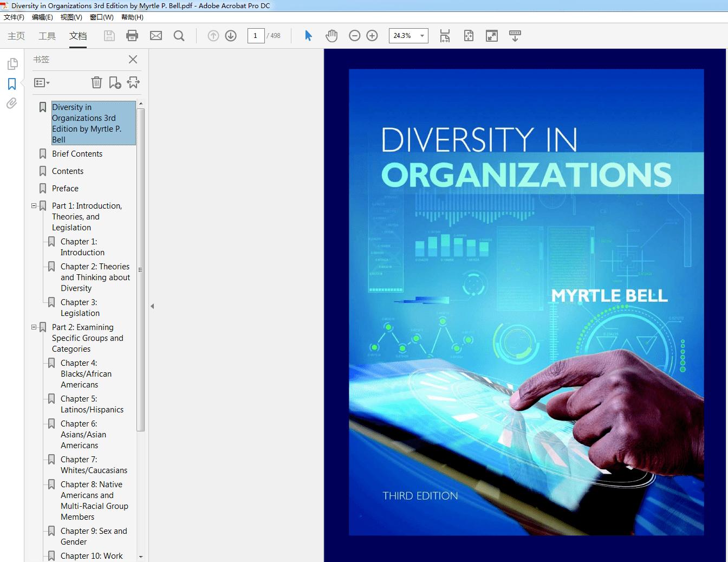Open the search magnifier tool
The width and height of the screenshot is (728, 562).
(x=179, y=36)
